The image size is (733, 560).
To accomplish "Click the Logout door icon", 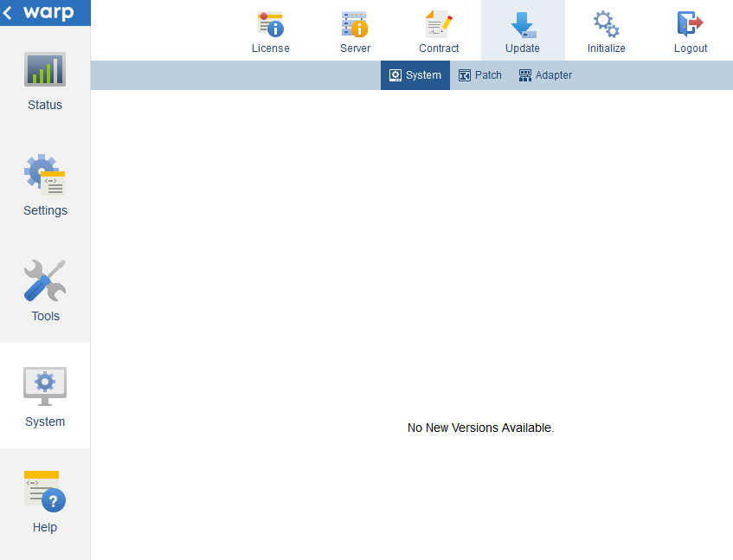I will [x=691, y=23].
